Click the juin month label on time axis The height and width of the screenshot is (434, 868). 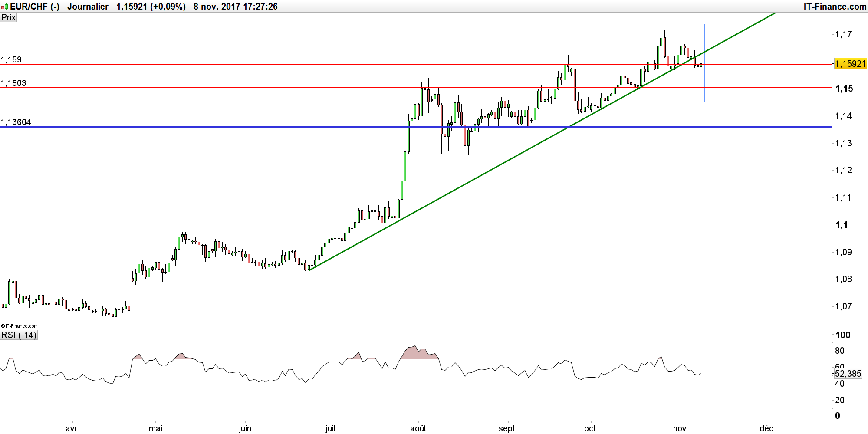click(x=245, y=428)
